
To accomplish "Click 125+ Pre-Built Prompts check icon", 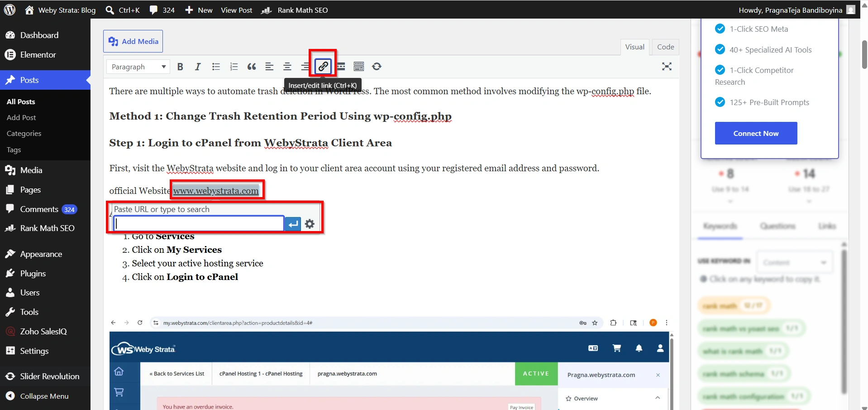I will pos(720,102).
